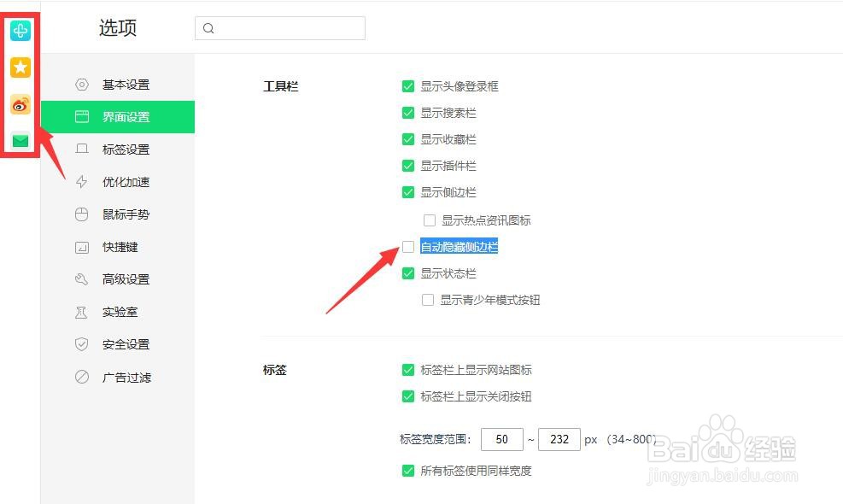
Task: Enable 显示青少年模式按钮 checkbox
Action: coord(428,300)
